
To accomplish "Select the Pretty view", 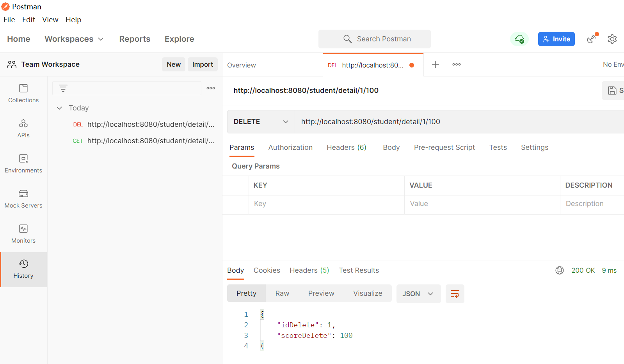I will click(x=246, y=293).
